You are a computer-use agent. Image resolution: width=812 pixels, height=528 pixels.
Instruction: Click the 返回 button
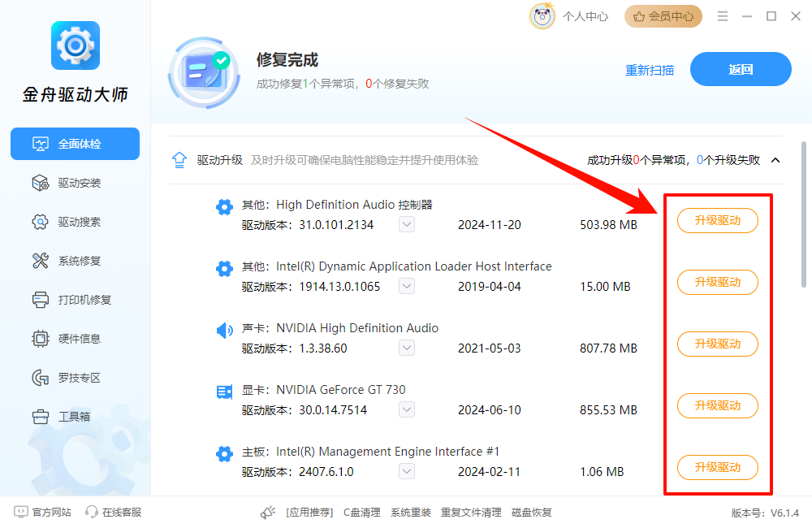click(x=741, y=69)
